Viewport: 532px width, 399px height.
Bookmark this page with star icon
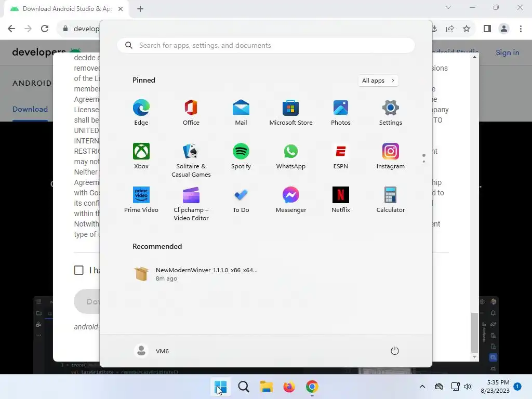(x=467, y=29)
